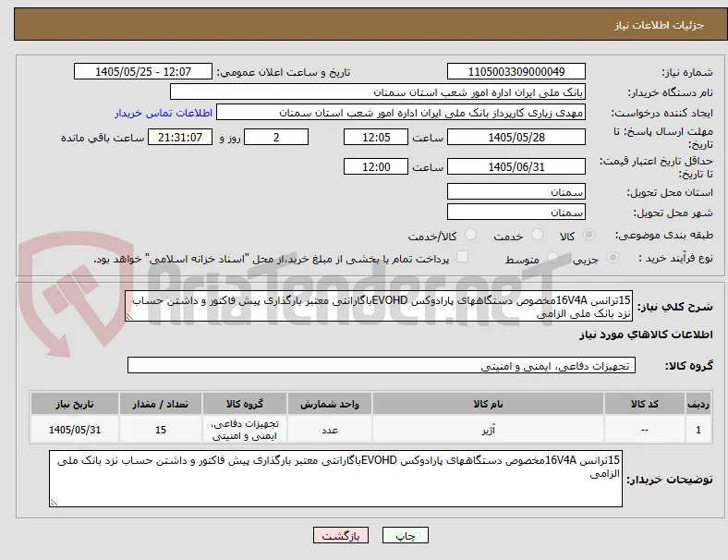Click the response deadline date 1405/05/28
Screen dimensions: 728x560
(516, 137)
